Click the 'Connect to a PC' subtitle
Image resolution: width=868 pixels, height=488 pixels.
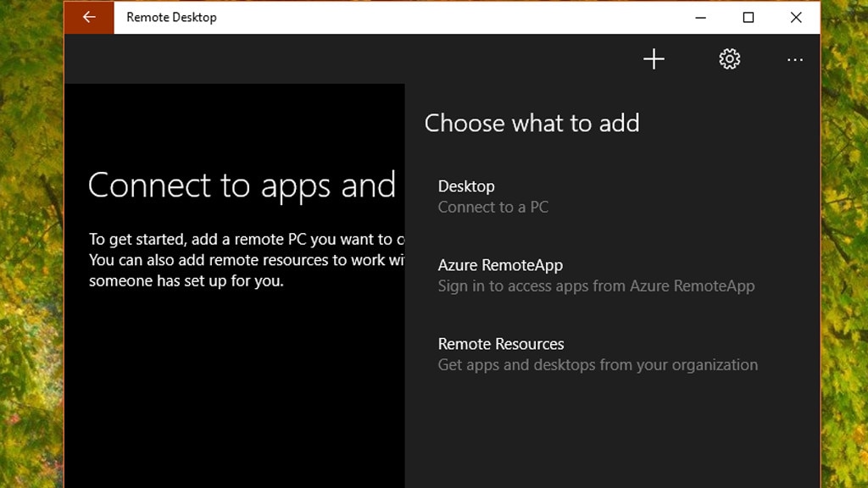(x=493, y=207)
